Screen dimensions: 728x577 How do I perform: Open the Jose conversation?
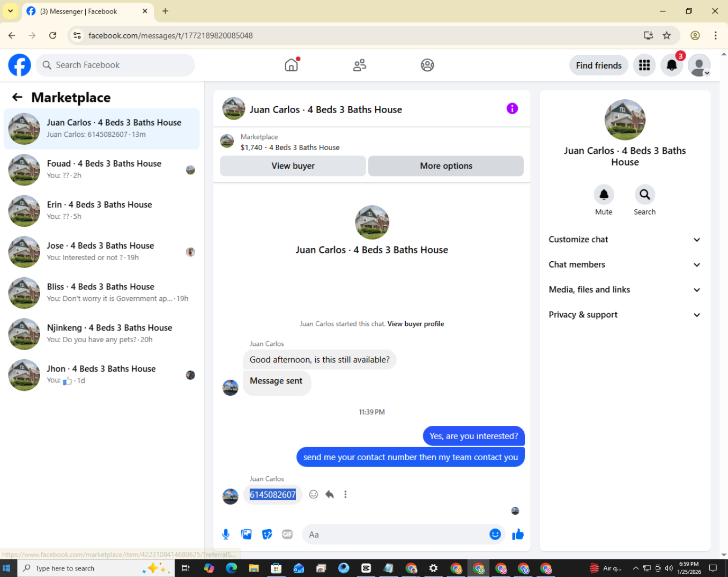coord(102,252)
